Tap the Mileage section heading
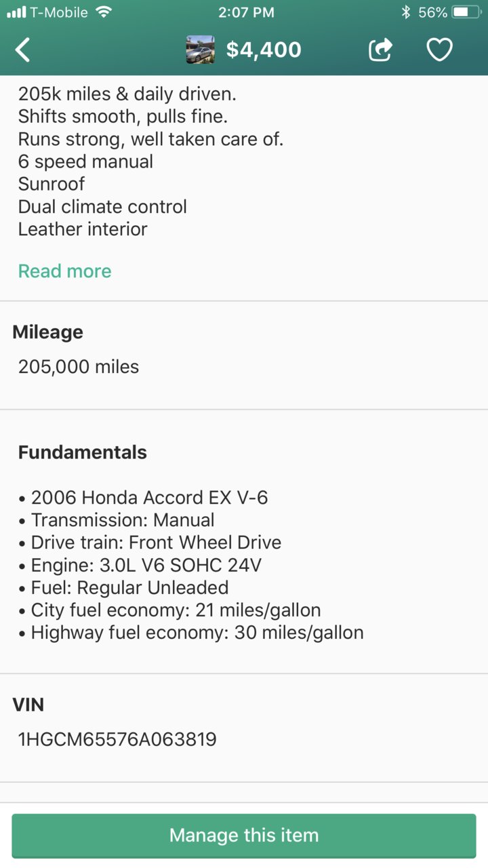The height and width of the screenshot is (868, 488). [48, 332]
